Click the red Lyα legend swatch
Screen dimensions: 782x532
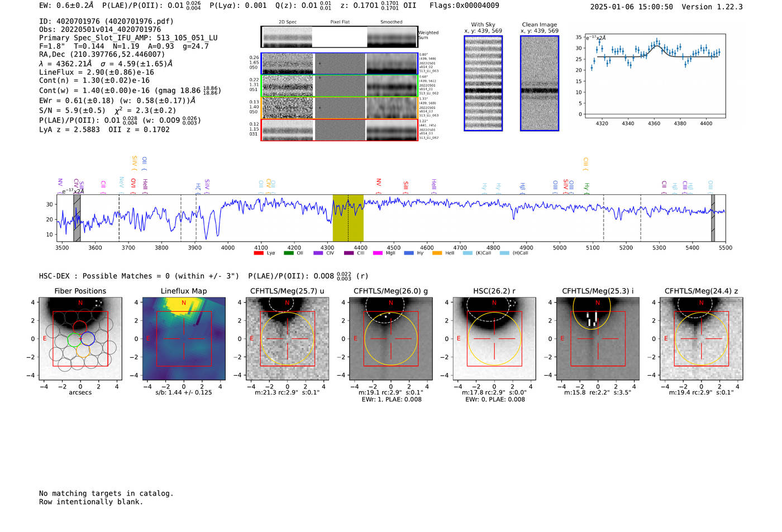[x=258, y=253]
